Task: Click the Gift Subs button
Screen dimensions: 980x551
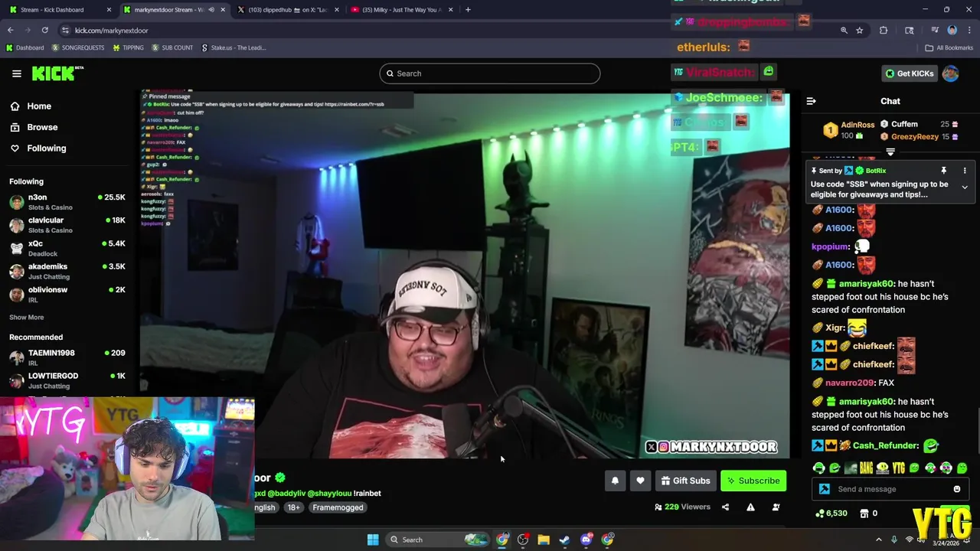Action: (686, 481)
